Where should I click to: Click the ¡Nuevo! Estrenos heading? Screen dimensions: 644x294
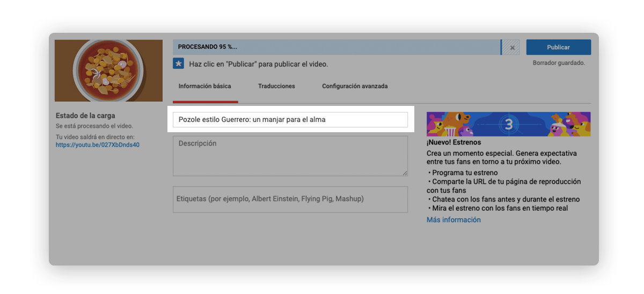point(453,142)
